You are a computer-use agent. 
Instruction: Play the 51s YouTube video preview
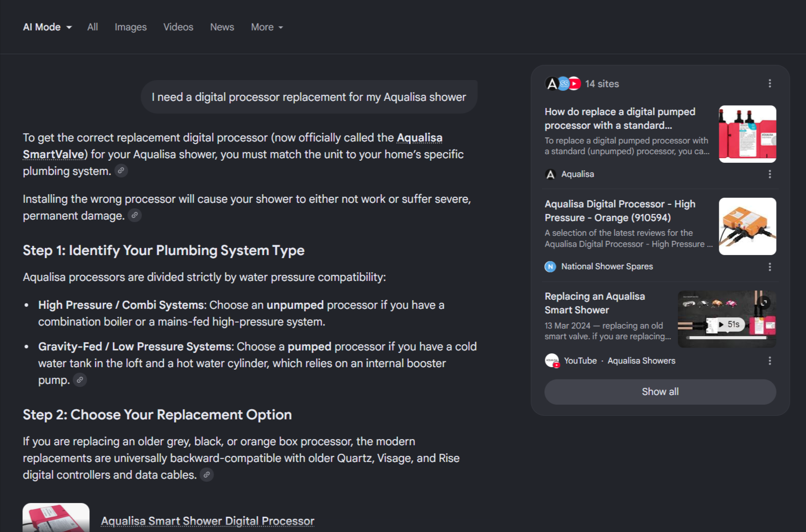(727, 319)
